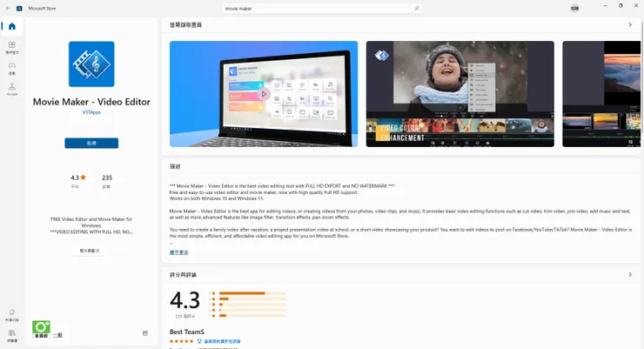Open the laptop promo screenshot thumbnail

pos(264,94)
